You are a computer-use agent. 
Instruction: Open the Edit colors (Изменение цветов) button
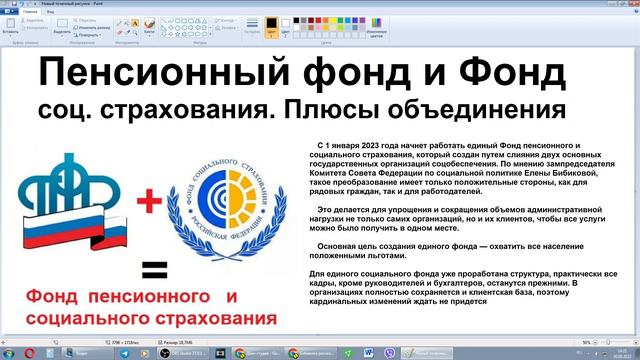pos(376,27)
